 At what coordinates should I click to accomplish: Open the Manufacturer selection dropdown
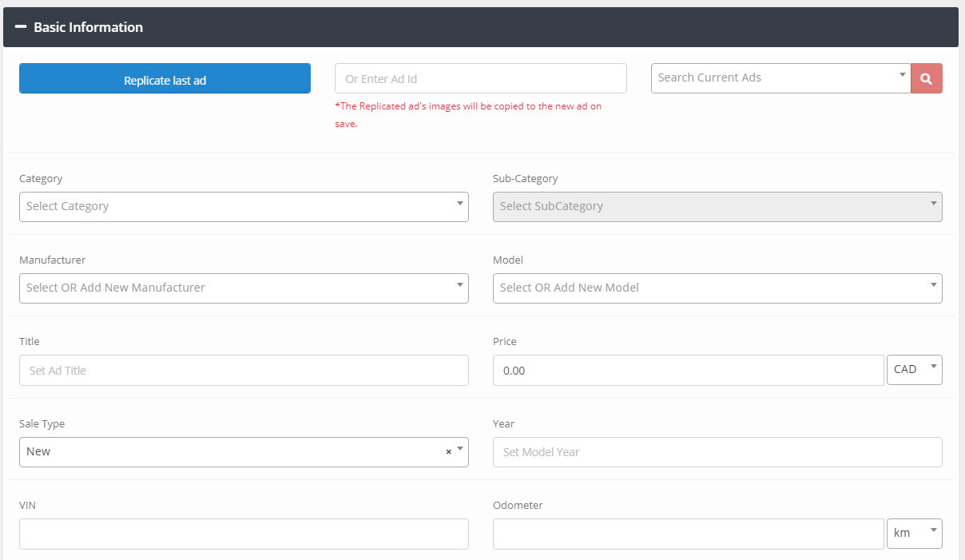[x=243, y=288]
